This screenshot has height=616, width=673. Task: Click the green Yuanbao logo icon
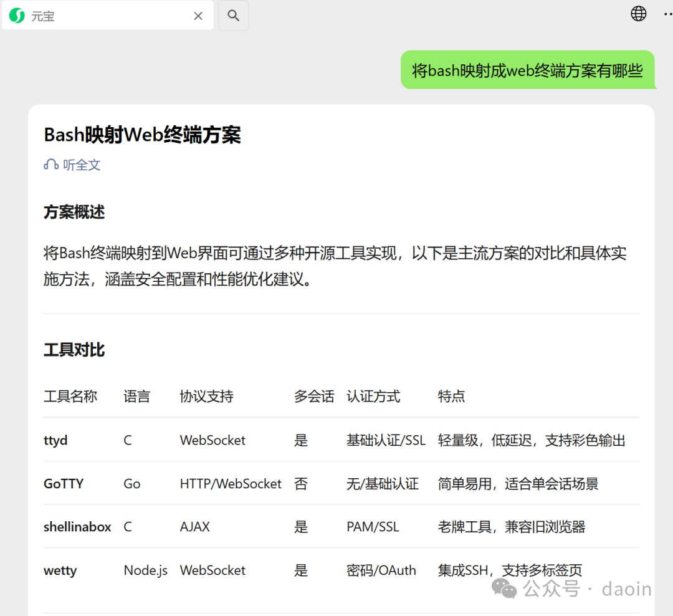pyautogui.click(x=17, y=16)
